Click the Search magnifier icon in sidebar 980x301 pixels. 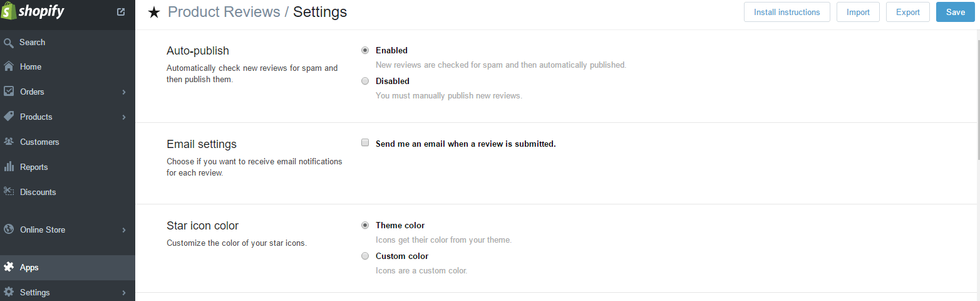(x=9, y=43)
